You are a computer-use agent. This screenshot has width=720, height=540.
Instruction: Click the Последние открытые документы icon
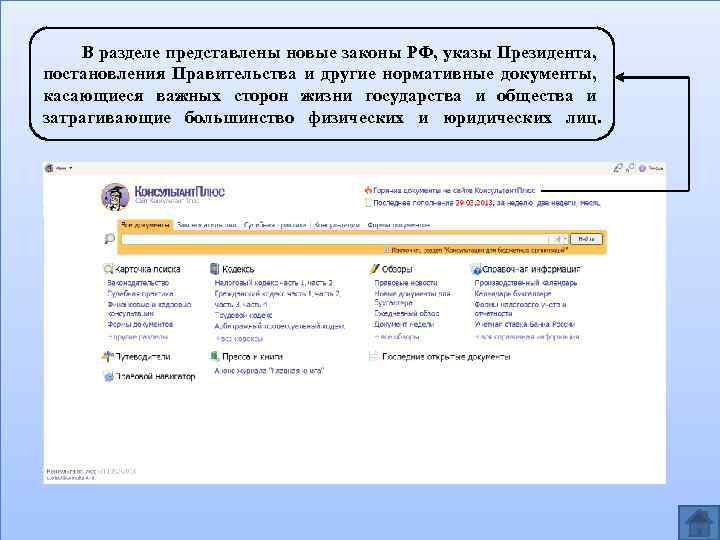[x=375, y=357]
